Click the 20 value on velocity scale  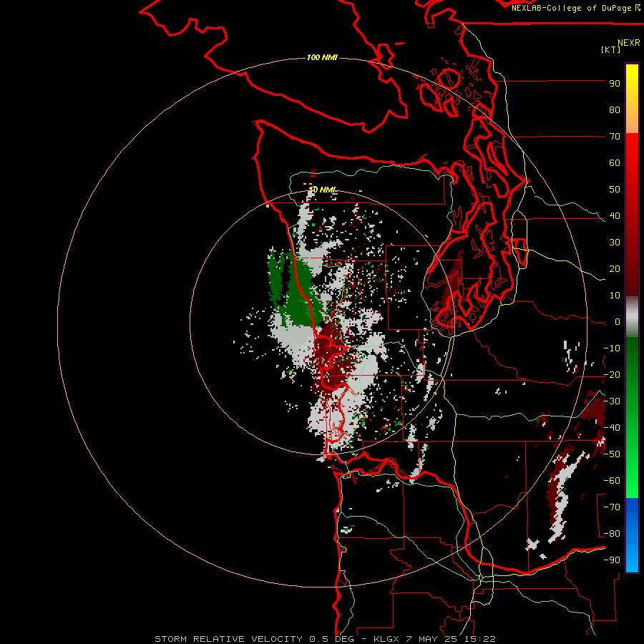click(x=615, y=269)
